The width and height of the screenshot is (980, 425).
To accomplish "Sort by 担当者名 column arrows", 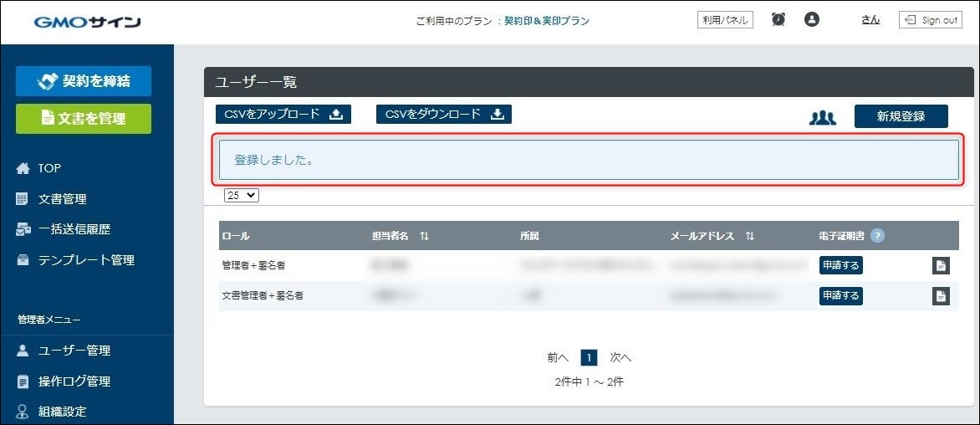I will (x=424, y=237).
